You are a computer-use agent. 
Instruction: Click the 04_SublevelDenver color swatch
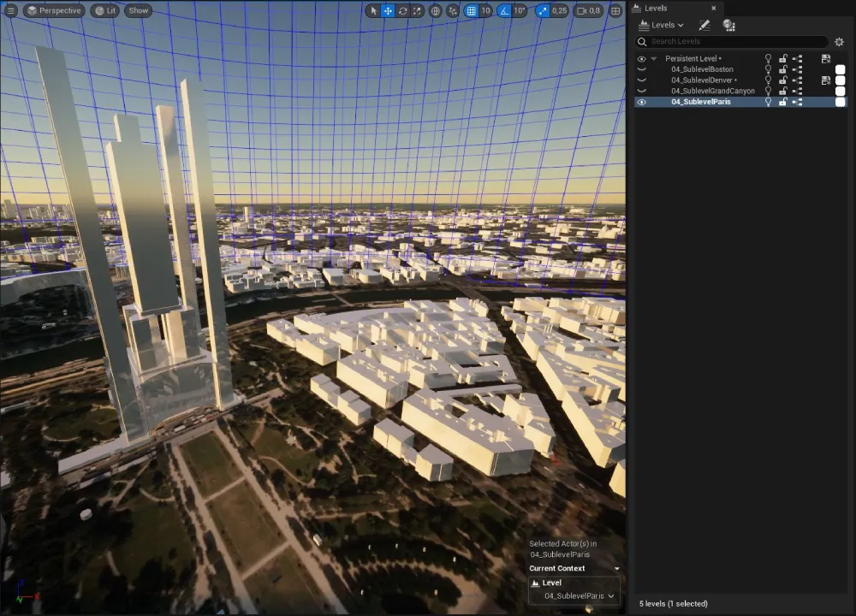pos(841,80)
